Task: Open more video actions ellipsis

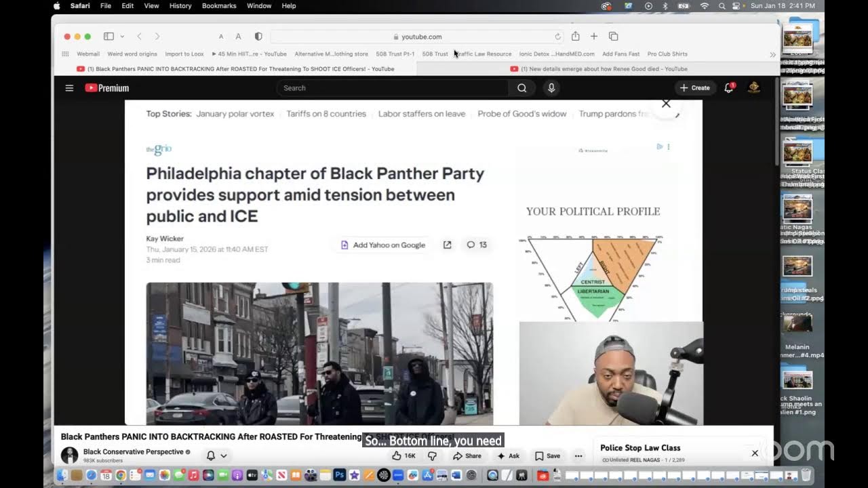Action: tap(578, 455)
